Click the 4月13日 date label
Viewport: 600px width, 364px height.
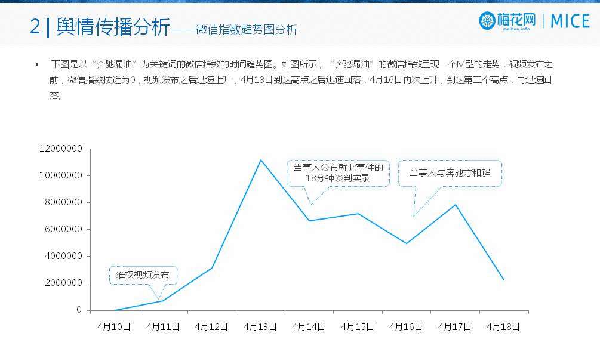(260, 326)
